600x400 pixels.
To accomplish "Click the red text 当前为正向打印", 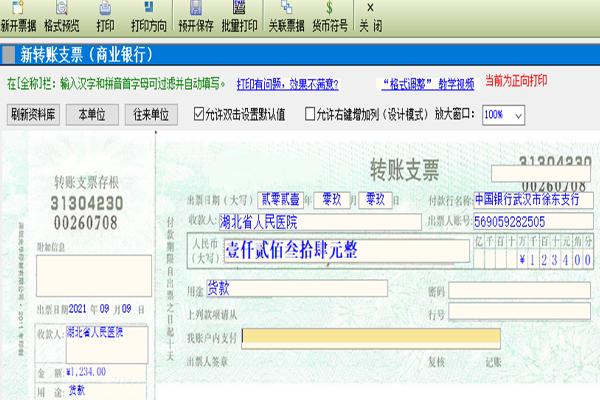I will pyautogui.click(x=516, y=81).
